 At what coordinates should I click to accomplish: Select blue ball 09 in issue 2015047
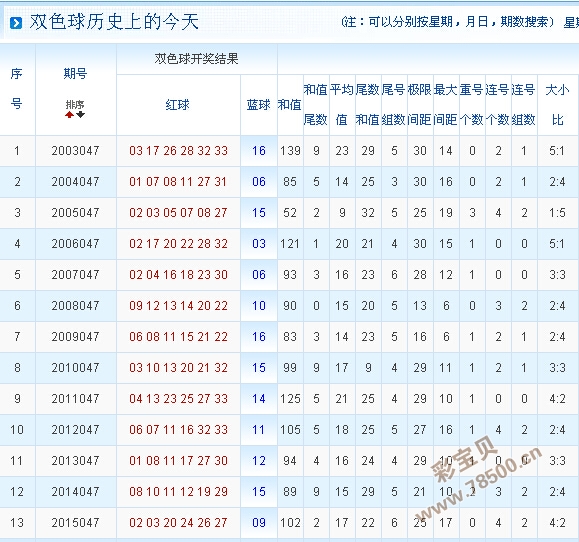(x=259, y=523)
